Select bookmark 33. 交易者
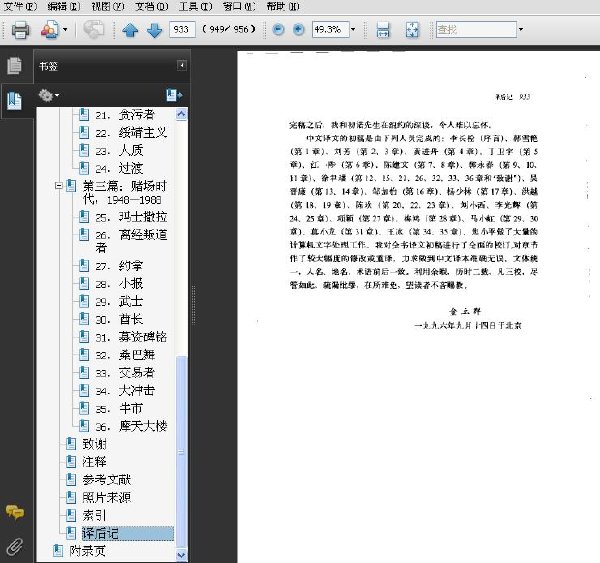The image size is (600, 563). coord(125,372)
